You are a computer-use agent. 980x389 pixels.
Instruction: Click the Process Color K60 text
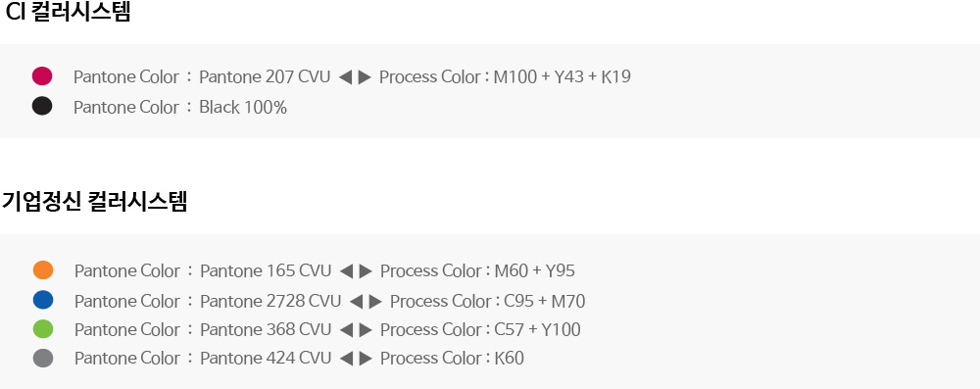pos(452,359)
